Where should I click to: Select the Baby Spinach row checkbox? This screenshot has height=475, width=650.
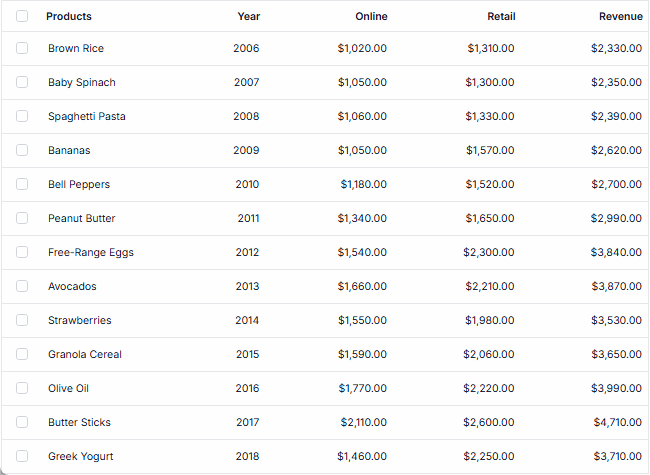pos(22,82)
